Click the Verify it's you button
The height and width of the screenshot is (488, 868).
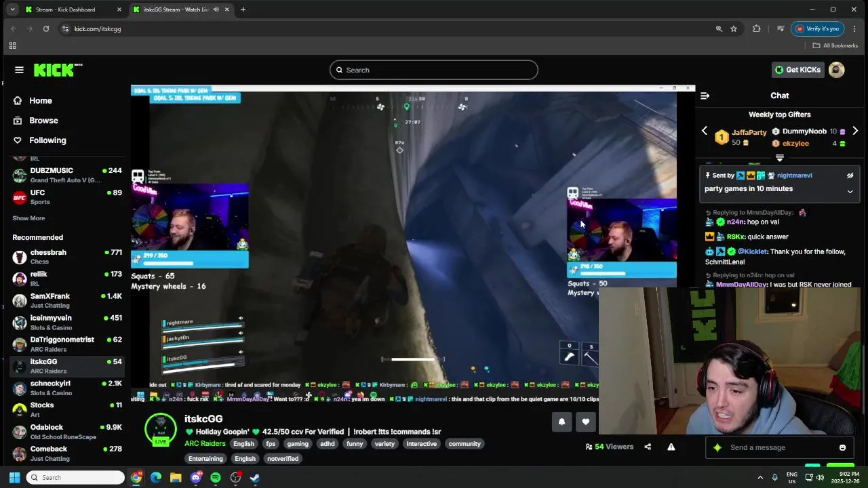[817, 28]
